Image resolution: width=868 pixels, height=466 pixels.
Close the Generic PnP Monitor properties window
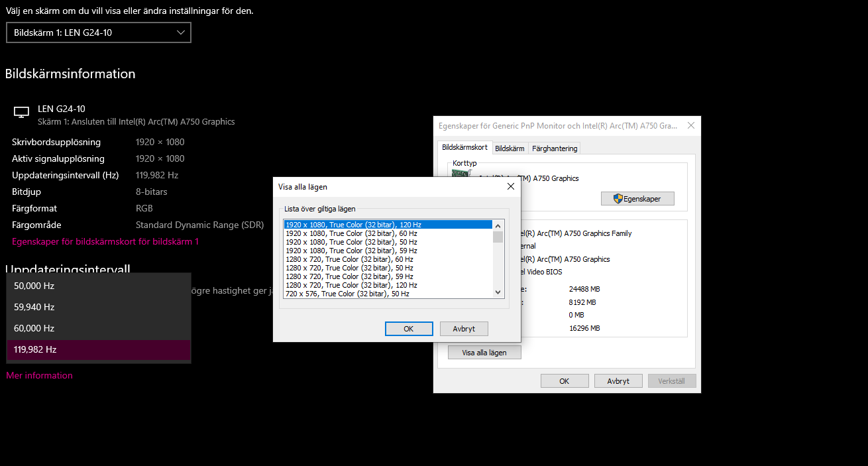[691, 125]
